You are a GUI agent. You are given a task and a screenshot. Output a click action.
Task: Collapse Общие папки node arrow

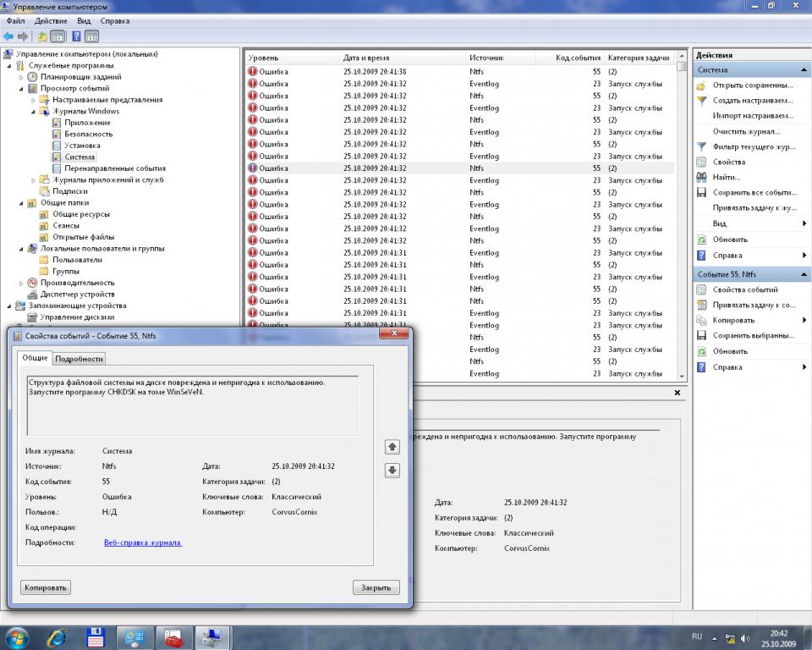click(x=21, y=203)
